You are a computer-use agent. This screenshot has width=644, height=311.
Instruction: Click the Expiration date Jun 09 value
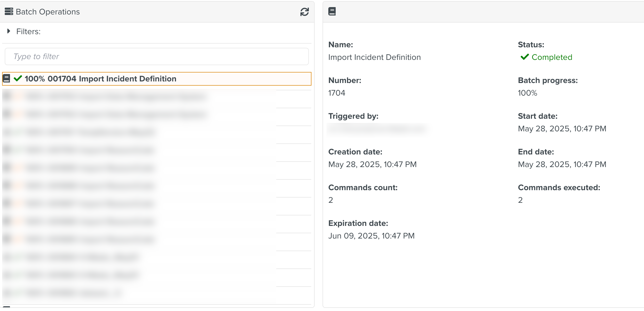[x=371, y=236]
